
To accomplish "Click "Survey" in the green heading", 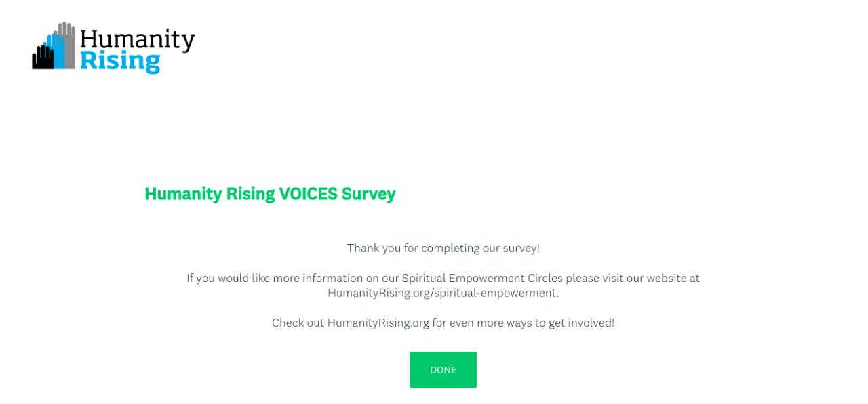I will (x=368, y=194).
